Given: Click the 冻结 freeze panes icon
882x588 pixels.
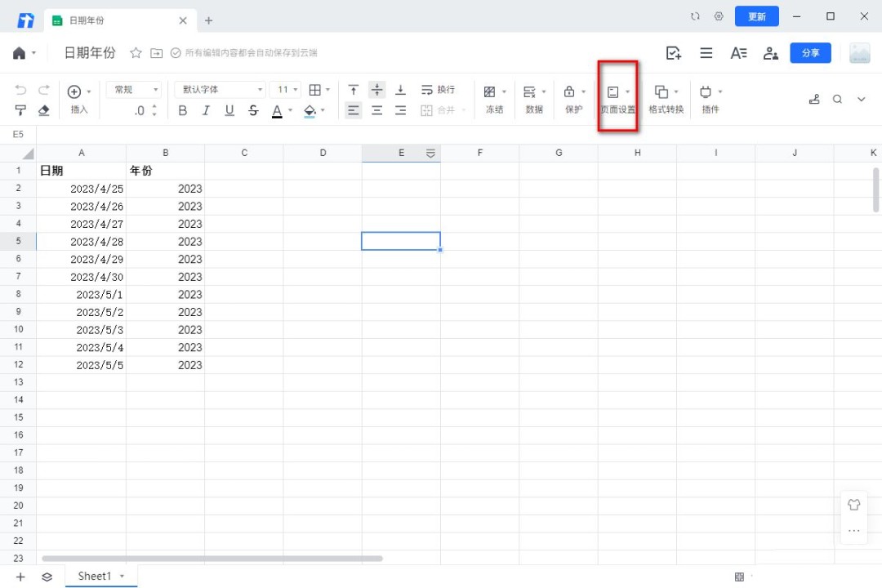Looking at the screenshot, I should tap(490, 92).
